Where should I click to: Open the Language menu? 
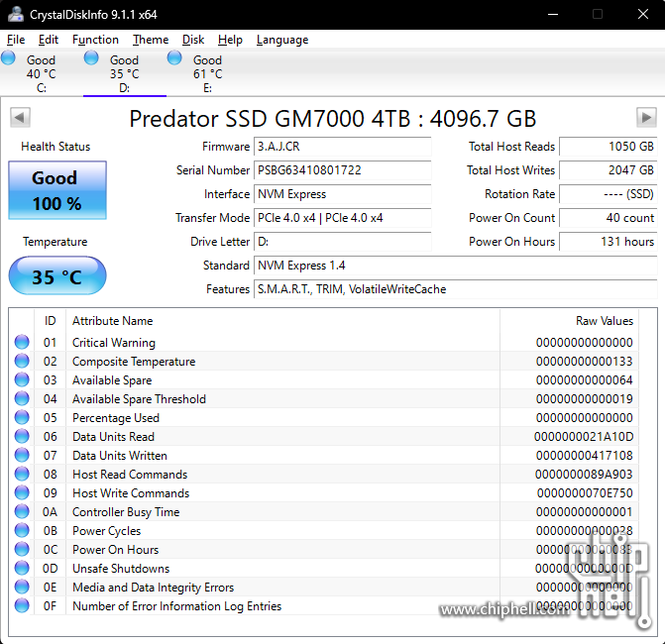(x=282, y=40)
